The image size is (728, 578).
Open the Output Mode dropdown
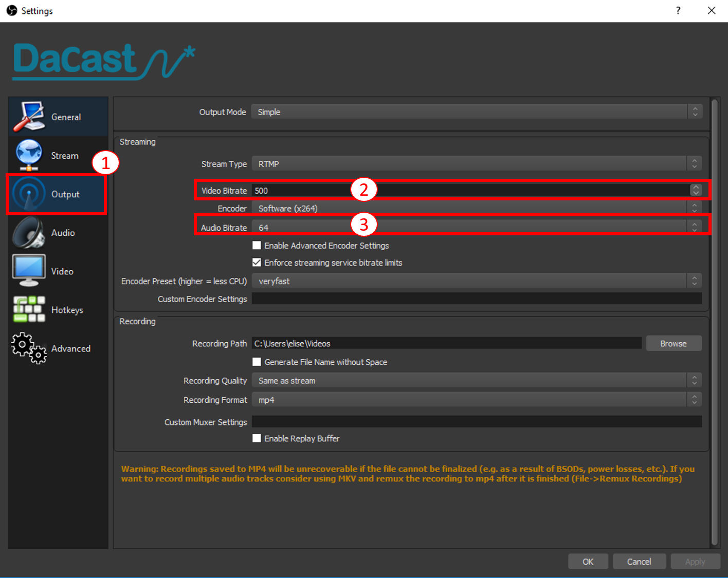pyautogui.click(x=476, y=112)
